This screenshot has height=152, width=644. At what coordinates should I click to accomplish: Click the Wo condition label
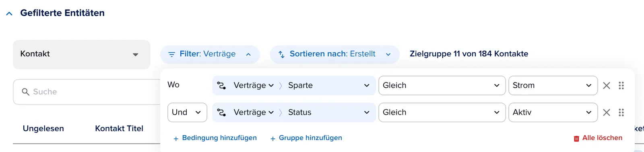click(173, 85)
